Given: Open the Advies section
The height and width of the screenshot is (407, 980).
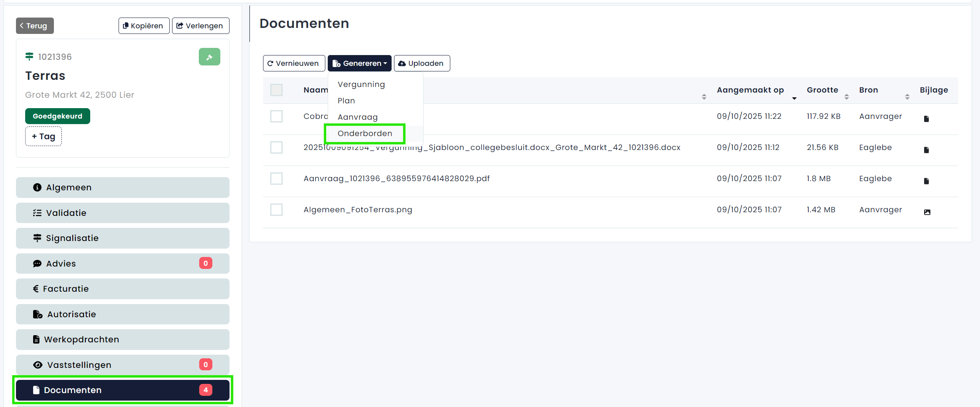Looking at the screenshot, I should (123, 263).
